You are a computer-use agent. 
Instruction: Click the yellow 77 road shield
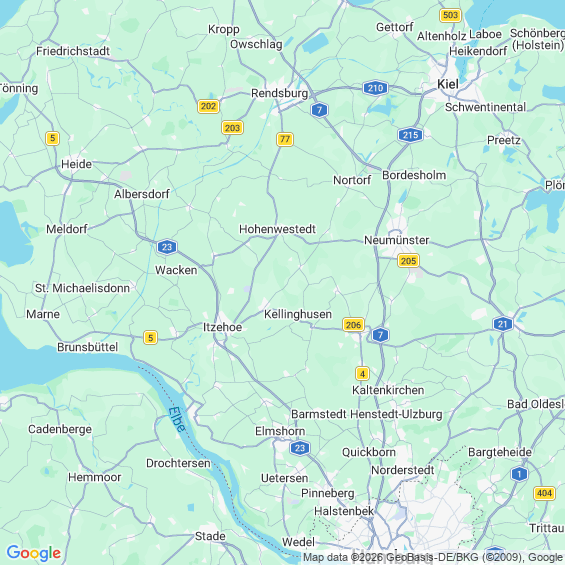point(285,139)
